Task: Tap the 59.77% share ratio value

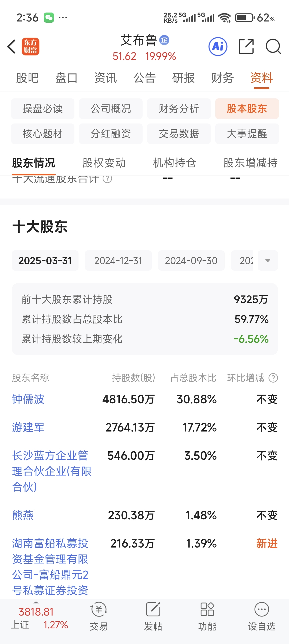Action: [252, 319]
